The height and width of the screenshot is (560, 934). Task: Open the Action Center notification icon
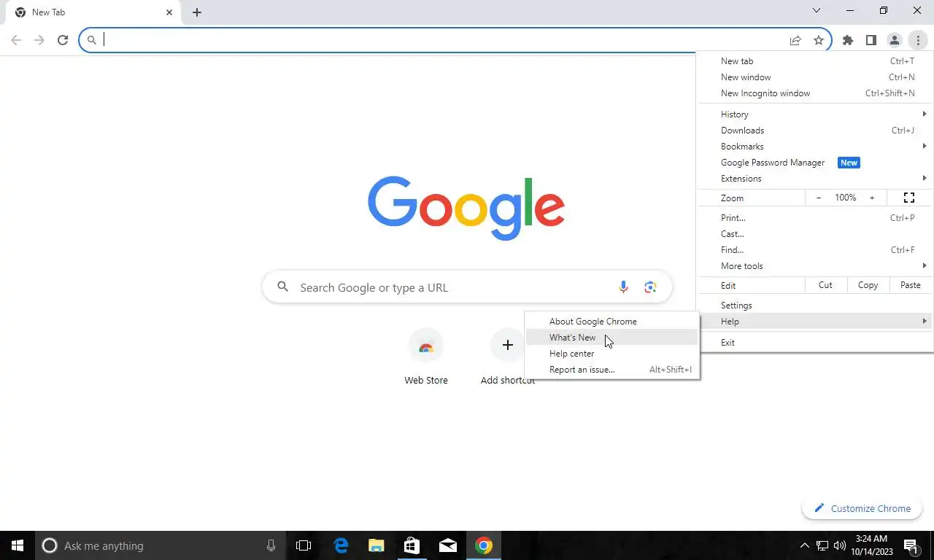[911, 545]
